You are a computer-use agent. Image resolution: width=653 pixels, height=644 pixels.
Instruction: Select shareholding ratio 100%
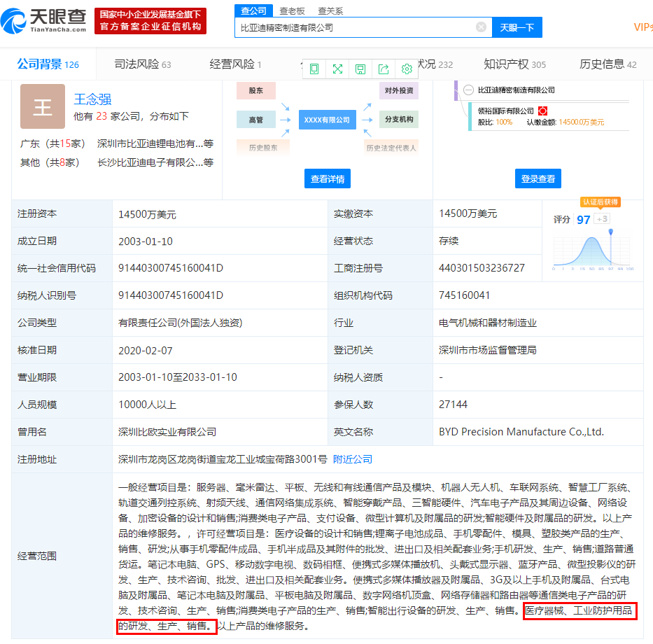pyautogui.click(x=504, y=122)
